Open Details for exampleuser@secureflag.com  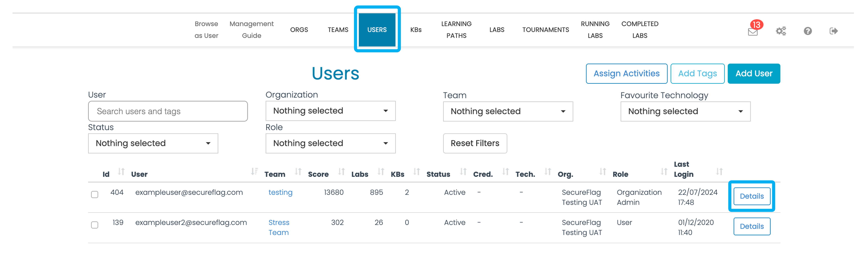pyautogui.click(x=752, y=196)
